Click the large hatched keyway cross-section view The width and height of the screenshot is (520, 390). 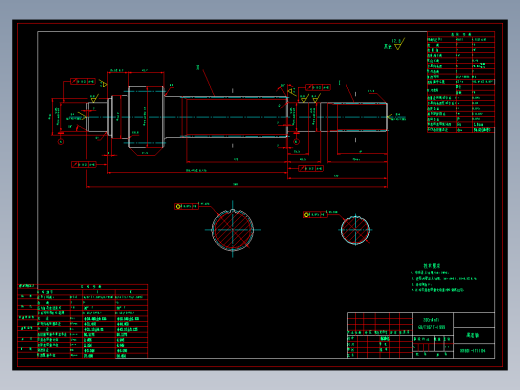coord(233,230)
